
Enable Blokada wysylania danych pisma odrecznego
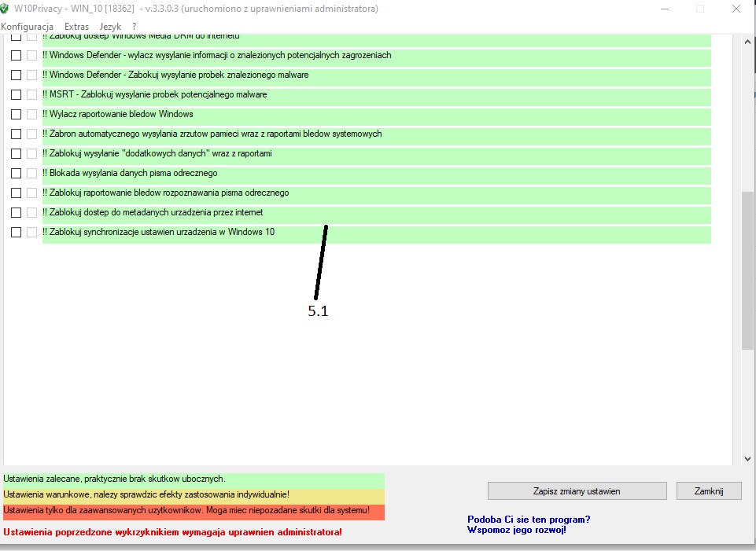pyautogui.click(x=16, y=174)
